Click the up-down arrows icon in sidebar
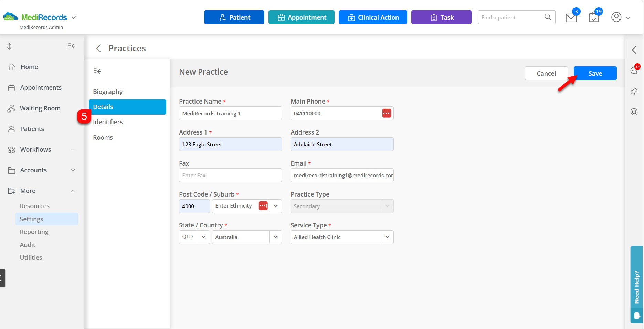644x329 pixels. (9, 46)
